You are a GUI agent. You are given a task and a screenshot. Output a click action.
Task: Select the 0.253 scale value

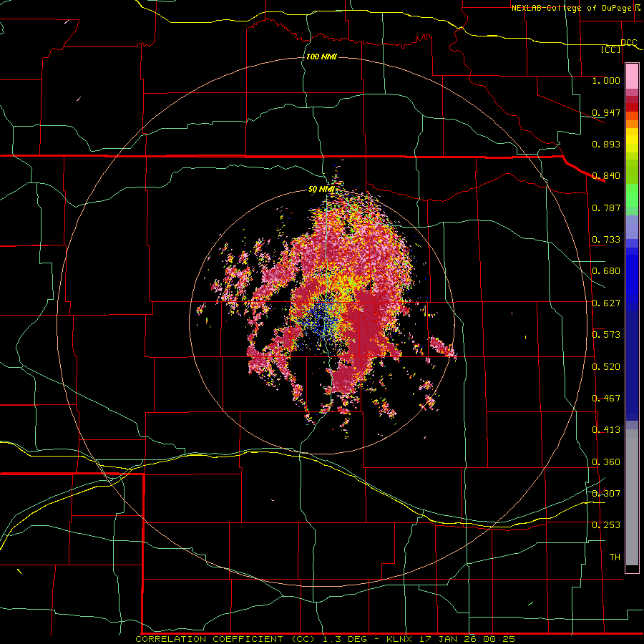[x=606, y=525]
